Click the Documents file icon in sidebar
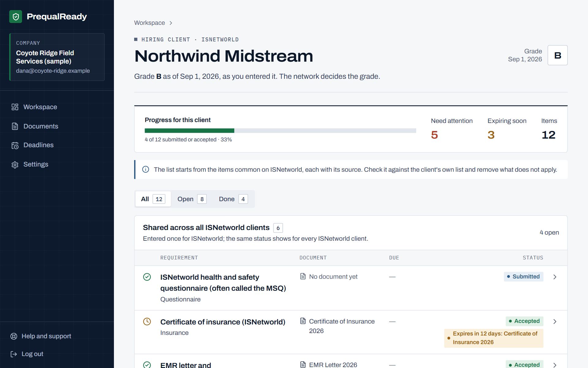 click(x=15, y=126)
